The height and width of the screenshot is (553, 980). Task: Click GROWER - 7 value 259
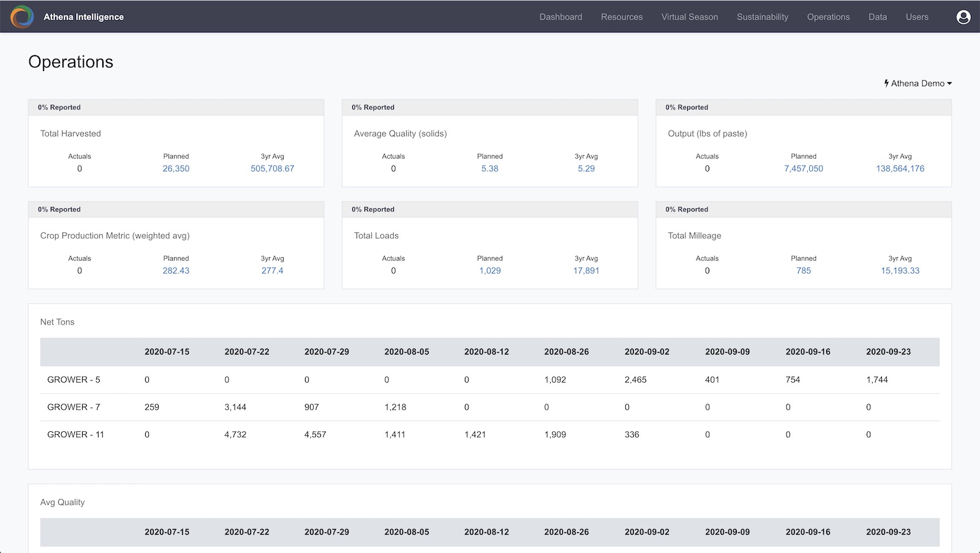coord(152,407)
